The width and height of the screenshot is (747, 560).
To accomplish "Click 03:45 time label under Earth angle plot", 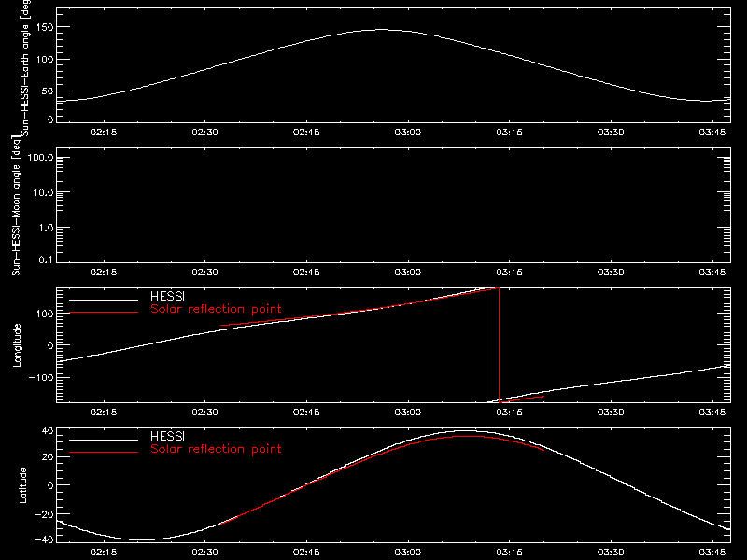I will [712, 132].
